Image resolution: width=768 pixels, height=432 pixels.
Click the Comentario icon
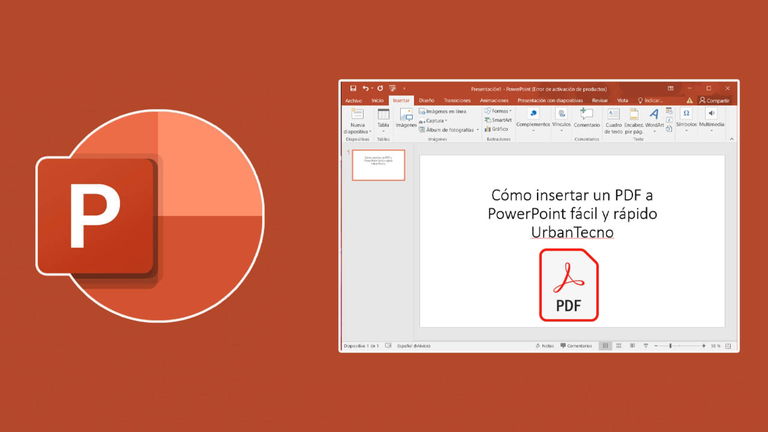(586, 114)
